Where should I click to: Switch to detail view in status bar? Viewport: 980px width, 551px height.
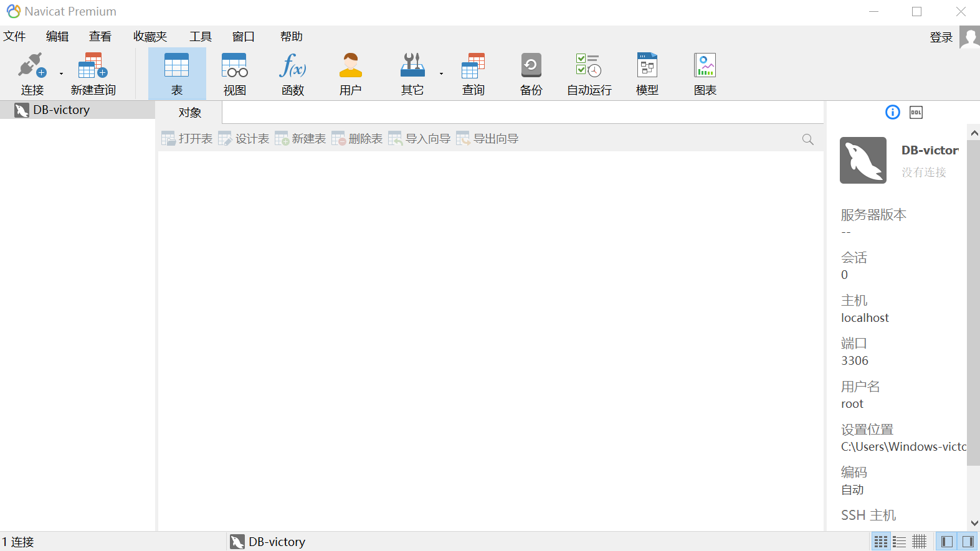[920, 542]
